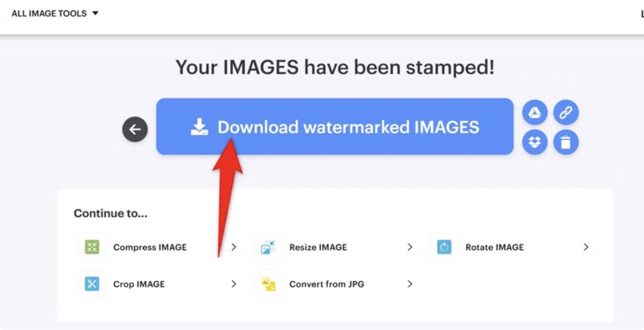Choose the Rotate IMAGE text link
Viewport: 644px width, 330px height.
pos(495,247)
